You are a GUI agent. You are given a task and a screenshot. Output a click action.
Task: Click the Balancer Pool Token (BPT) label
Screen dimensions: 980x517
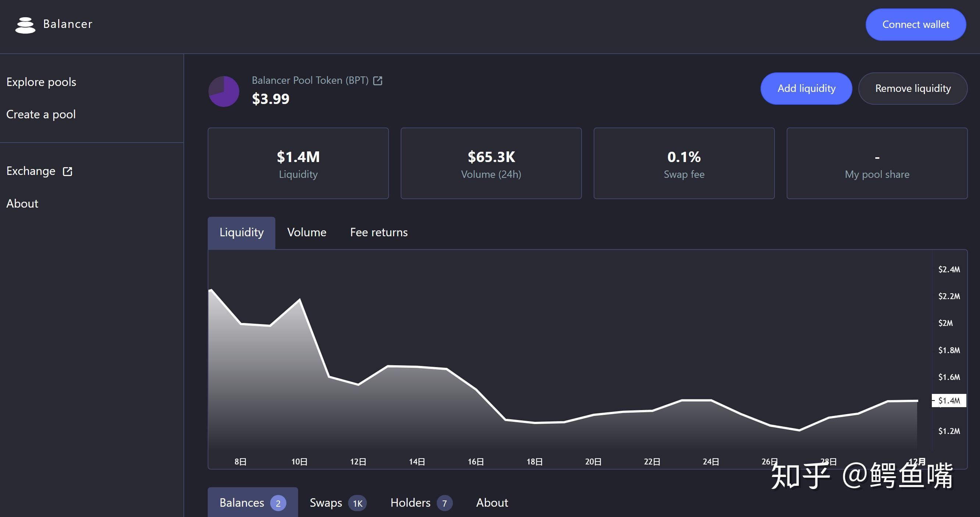click(310, 80)
